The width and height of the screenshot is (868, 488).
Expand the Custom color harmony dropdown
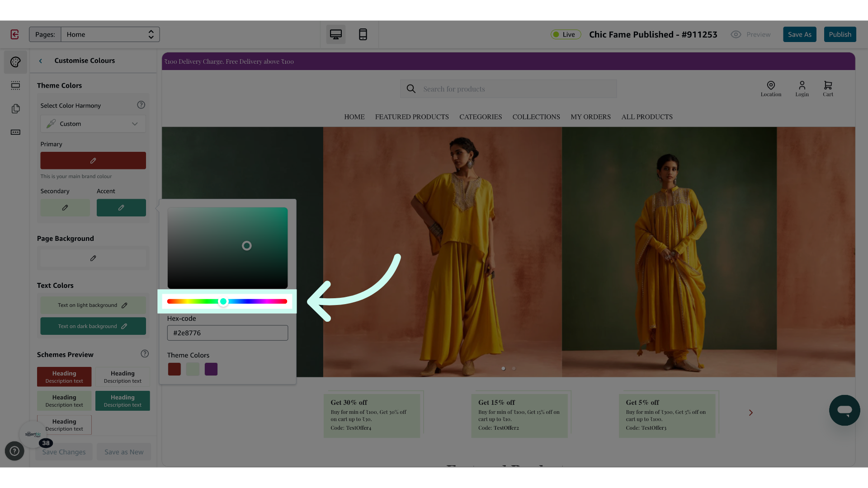(93, 124)
